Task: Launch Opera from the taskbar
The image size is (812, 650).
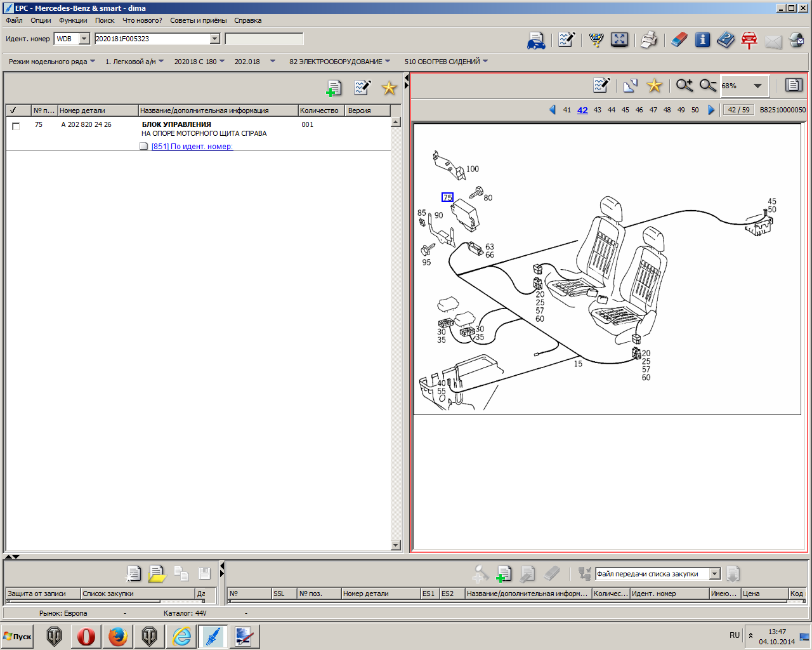Action: (x=86, y=637)
